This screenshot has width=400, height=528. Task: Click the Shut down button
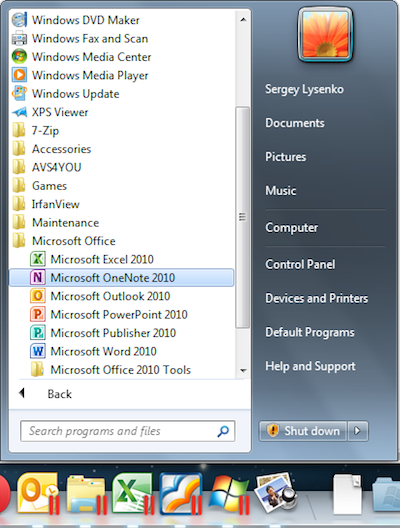pyautogui.click(x=303, y=431)
